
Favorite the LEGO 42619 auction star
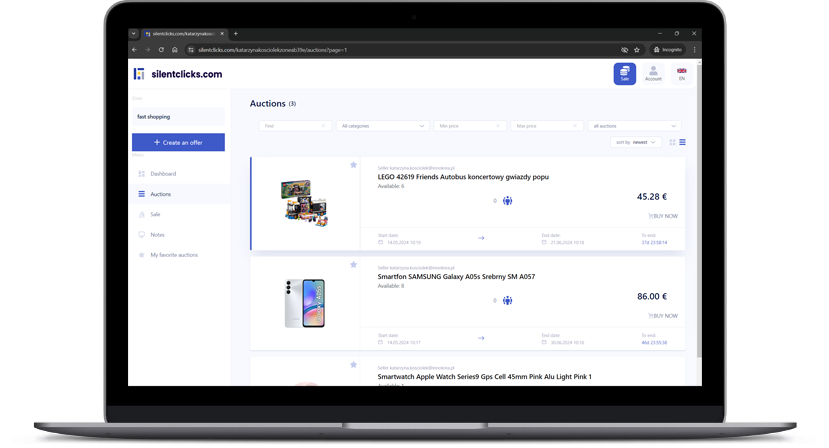pos(353,165)
